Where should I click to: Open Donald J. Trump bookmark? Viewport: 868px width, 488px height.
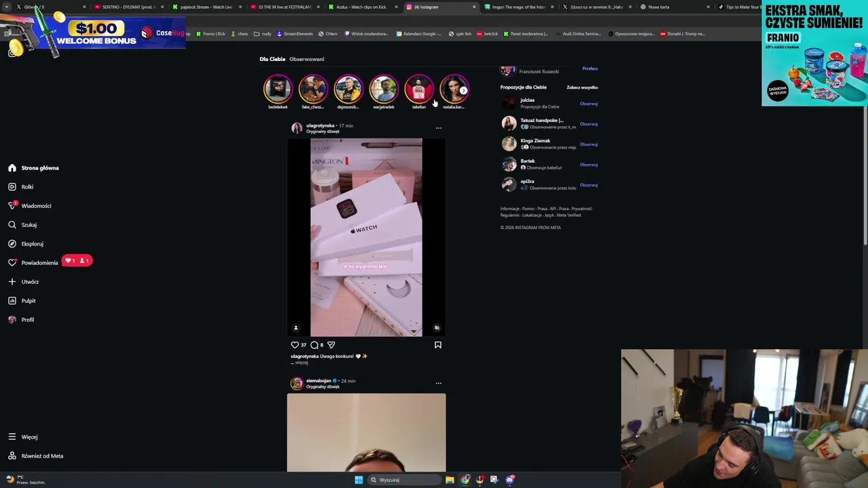(682, 34)
